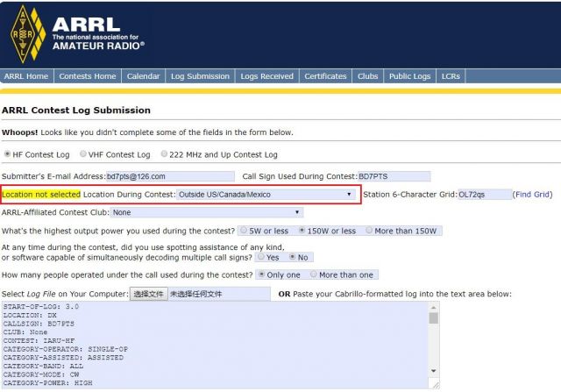Select More than 150W power option

click(369, 230)
